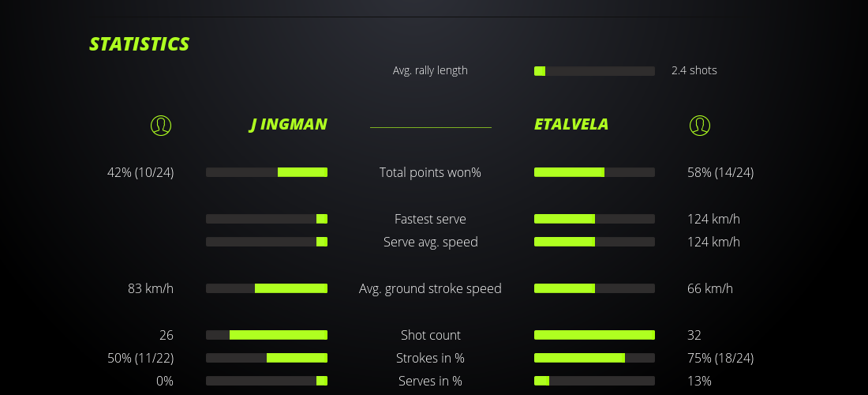Screen dimensions: 868x395
Task: Click the Shot count label
Action: [430, 335]
